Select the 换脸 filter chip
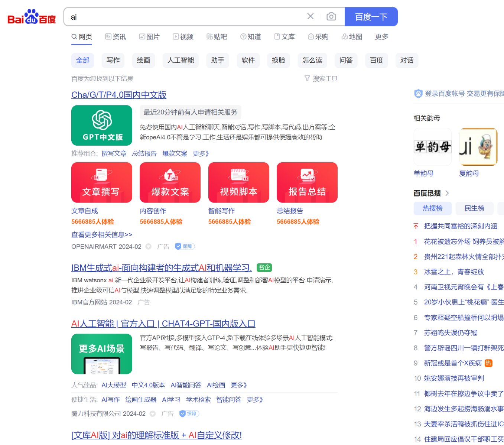The width and height of the screenshot is (504, 445). tap(279, 60)
